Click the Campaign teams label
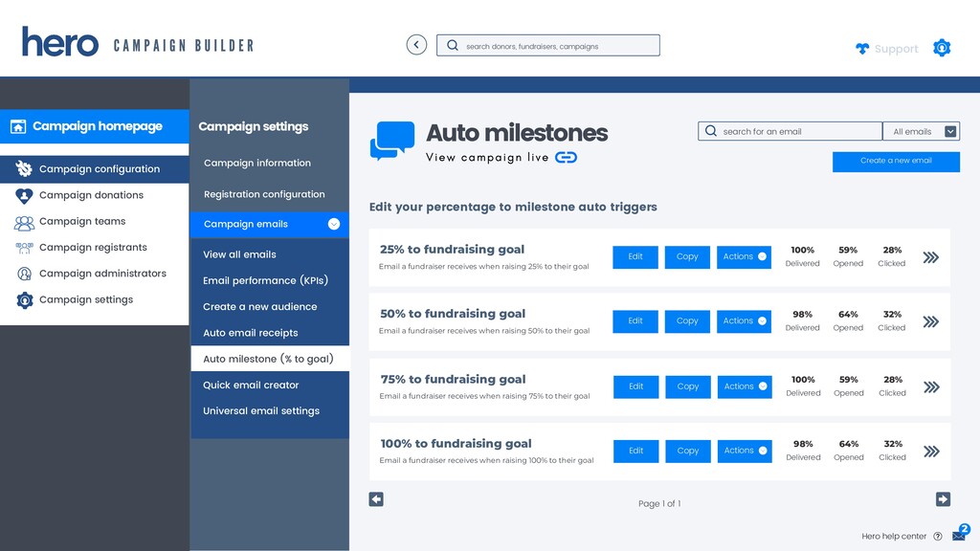Image resolution: width=980 pixels, height=551 pixels. coord(82,221)
